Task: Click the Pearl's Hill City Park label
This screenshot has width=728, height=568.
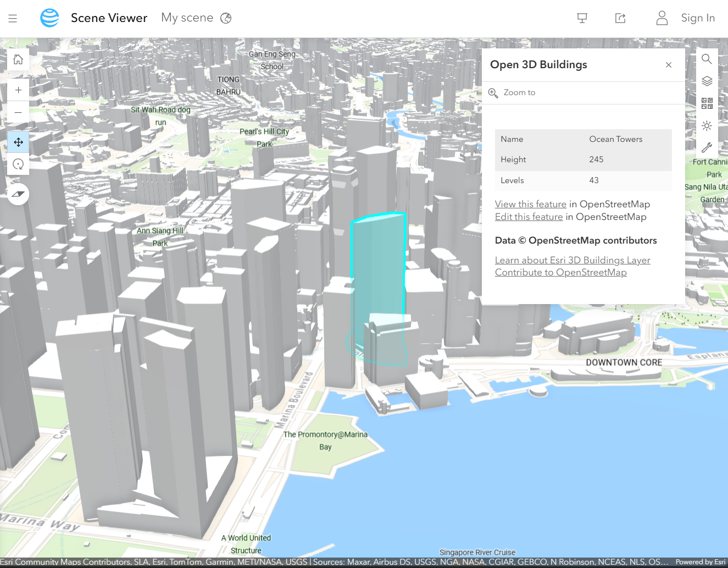Action: pyautogui.click(x=264, y=138)
